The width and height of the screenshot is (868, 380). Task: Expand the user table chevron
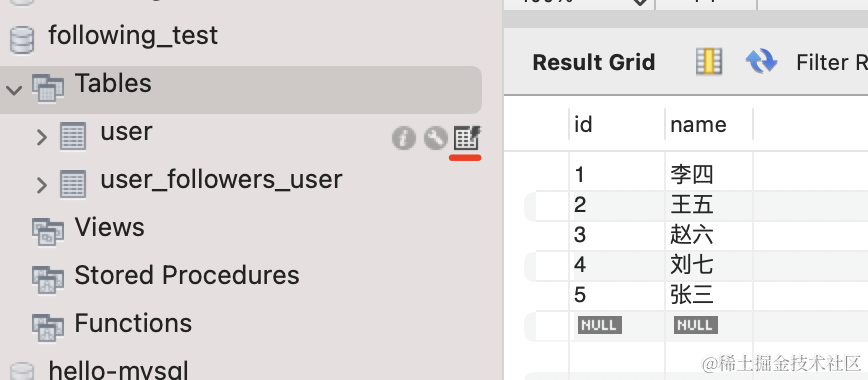pyautogui.click(x=42, y=137)
